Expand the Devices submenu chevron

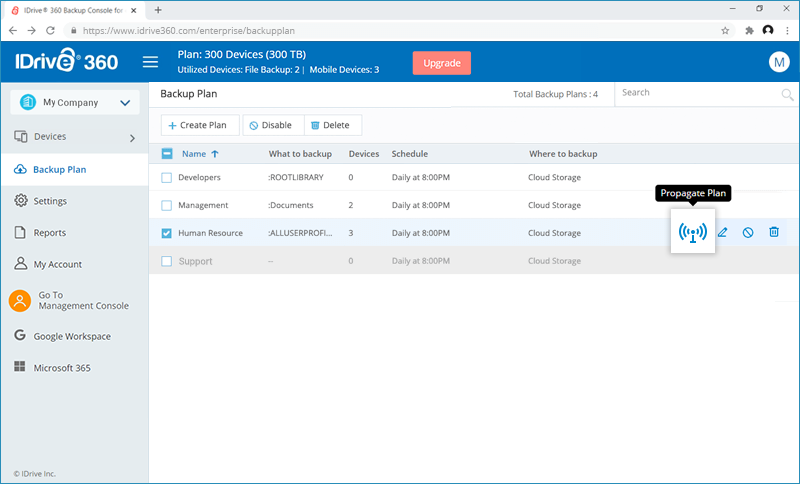[132, 138]
